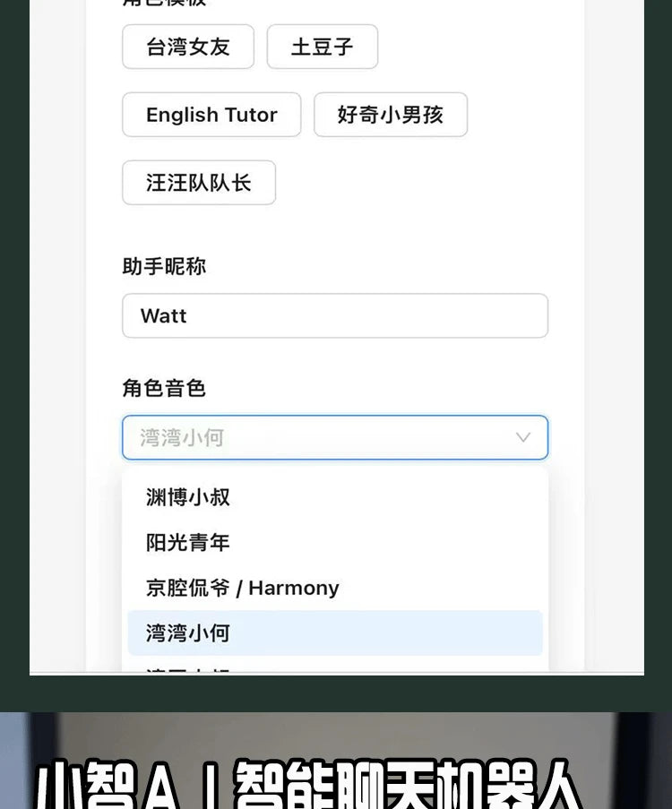Click the greyed 湾湾小何 text in combo box

point(182,437)
